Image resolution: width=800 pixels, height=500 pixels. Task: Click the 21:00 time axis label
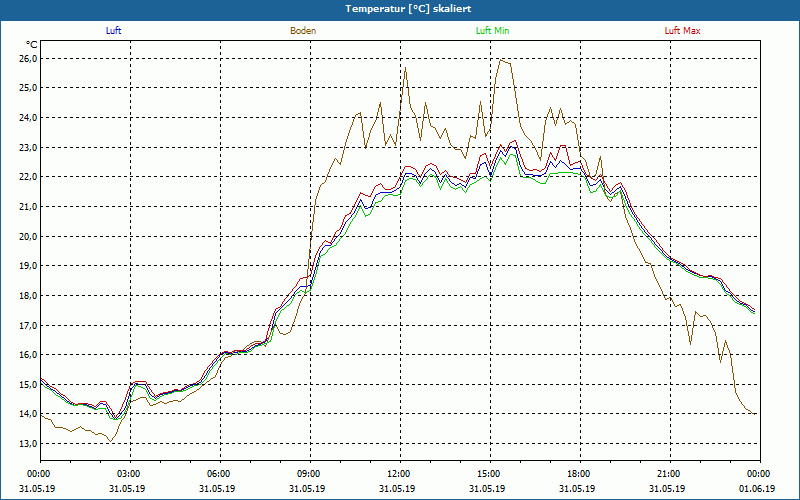pos(670,474)
